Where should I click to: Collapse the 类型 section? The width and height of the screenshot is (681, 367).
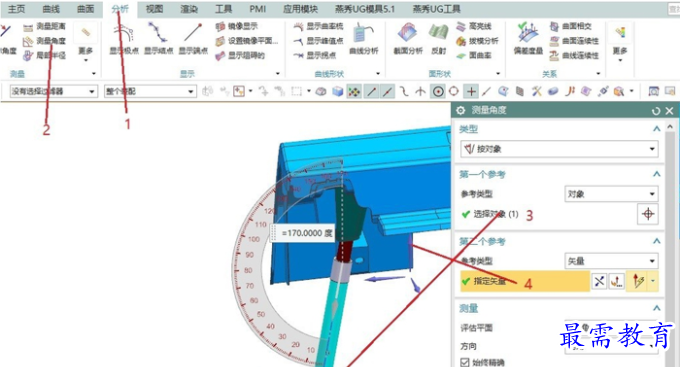(656, 129)
